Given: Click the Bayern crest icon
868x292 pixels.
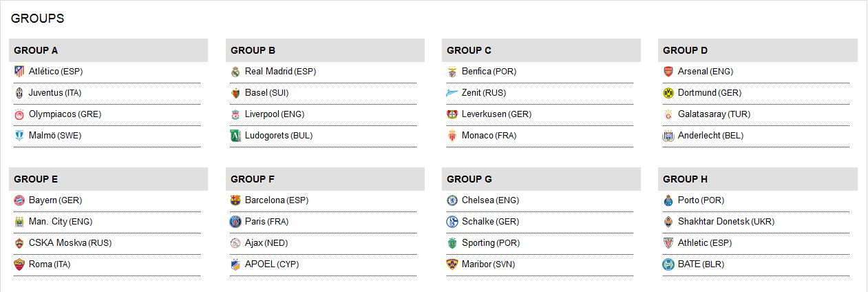Looking at the screenshot, I should [19, 200].
